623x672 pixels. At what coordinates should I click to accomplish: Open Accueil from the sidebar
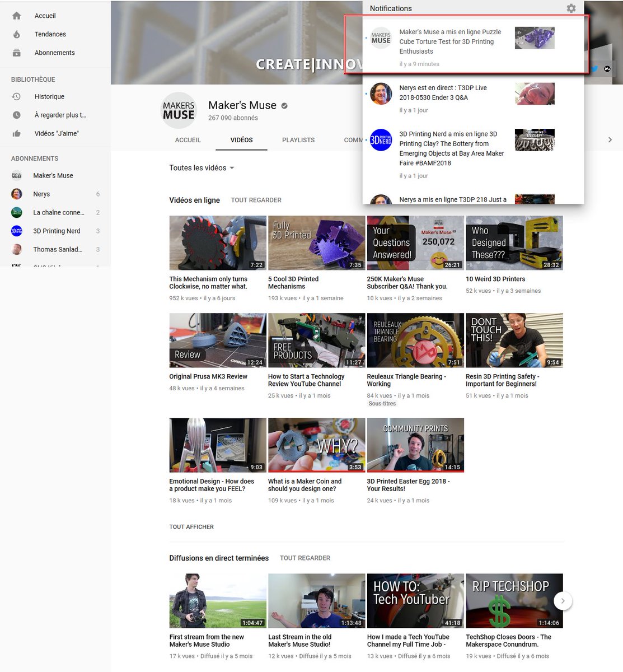click(45, 16)
